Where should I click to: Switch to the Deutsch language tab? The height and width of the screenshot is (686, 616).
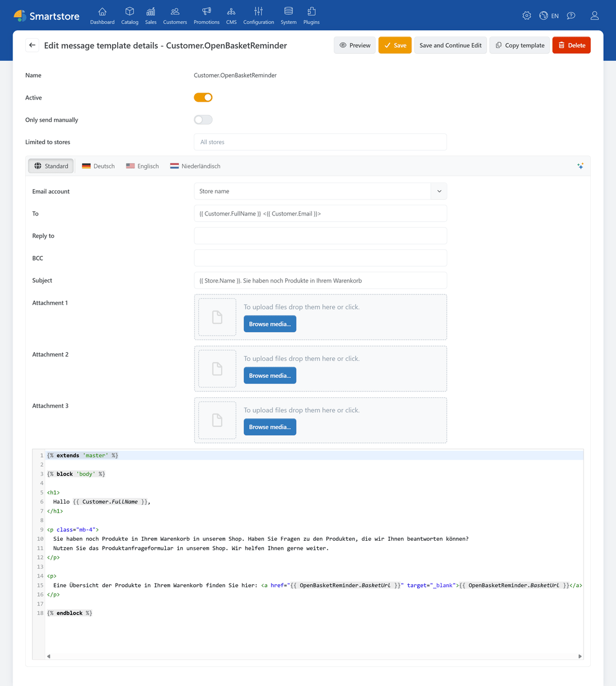tap(98, 166)
